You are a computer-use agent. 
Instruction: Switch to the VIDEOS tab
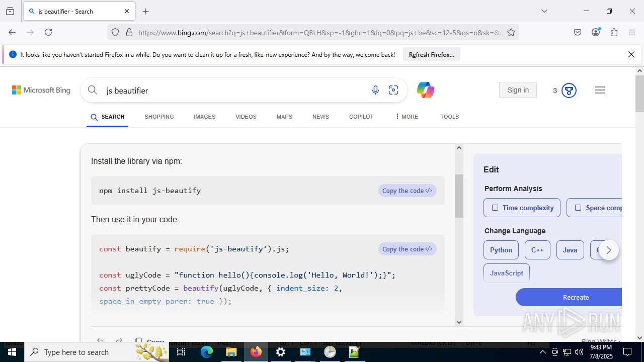(x=246, y=117)
